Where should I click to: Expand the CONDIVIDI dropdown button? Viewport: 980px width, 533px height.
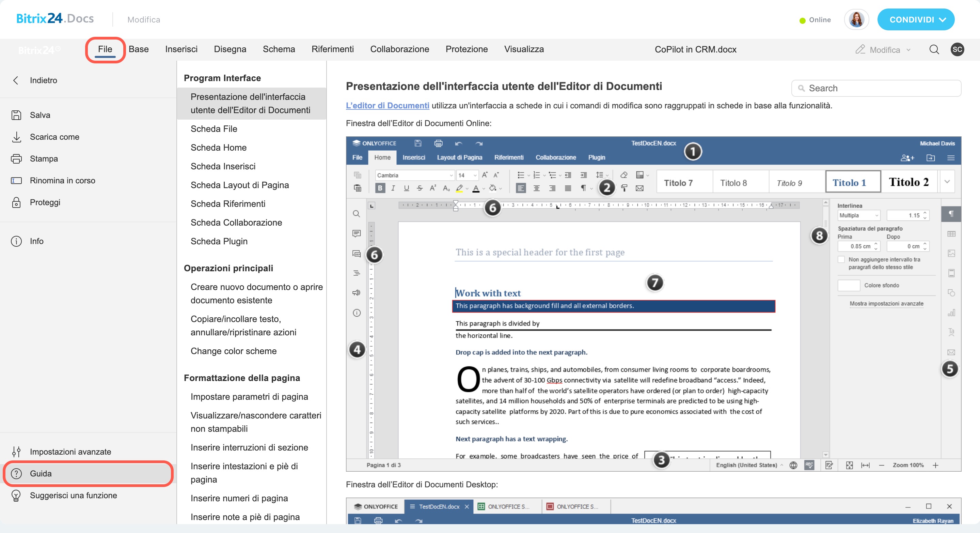(916, 20)
